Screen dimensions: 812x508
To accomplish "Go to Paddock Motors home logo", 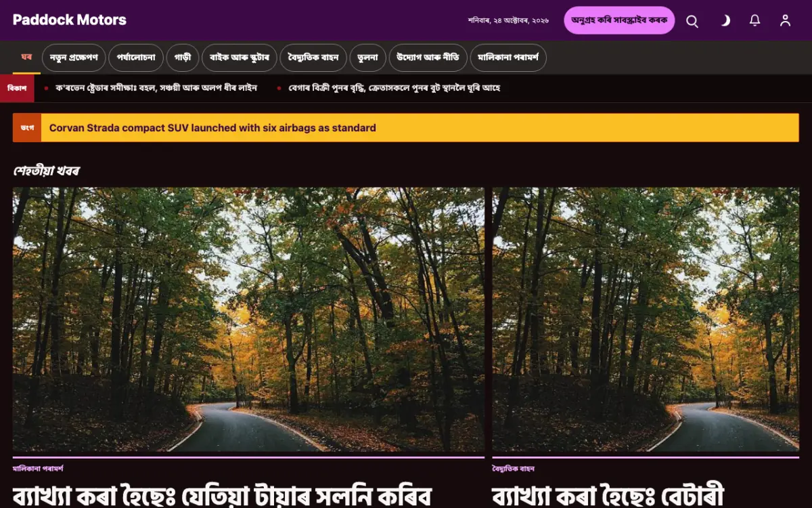I will (x=70, y=20).
